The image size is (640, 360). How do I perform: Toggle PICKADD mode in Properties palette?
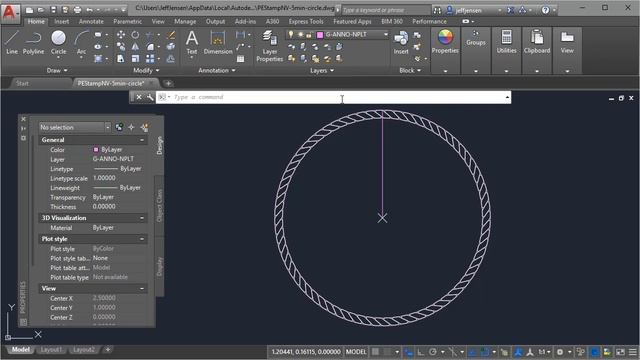pos(119,127)
